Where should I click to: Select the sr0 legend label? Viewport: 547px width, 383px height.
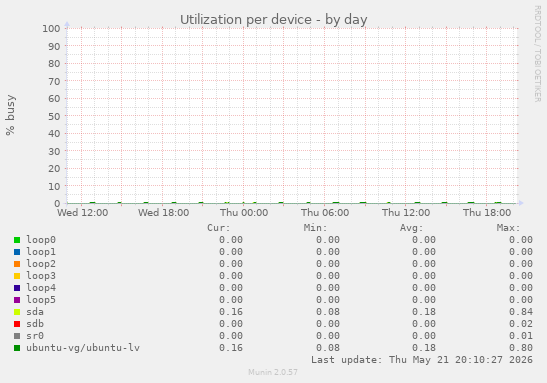click(35, 336)
